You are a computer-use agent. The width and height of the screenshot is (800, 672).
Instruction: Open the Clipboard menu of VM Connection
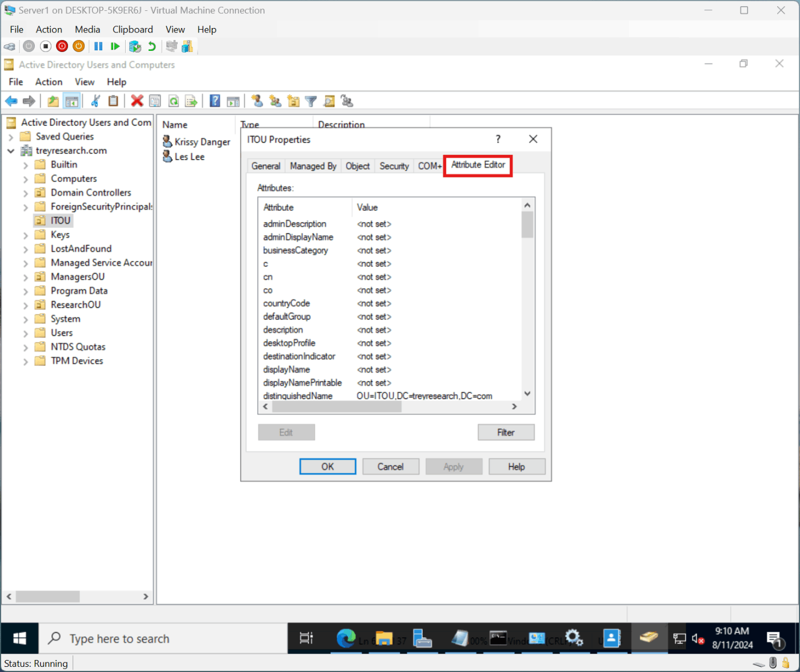tap(133, 30)
